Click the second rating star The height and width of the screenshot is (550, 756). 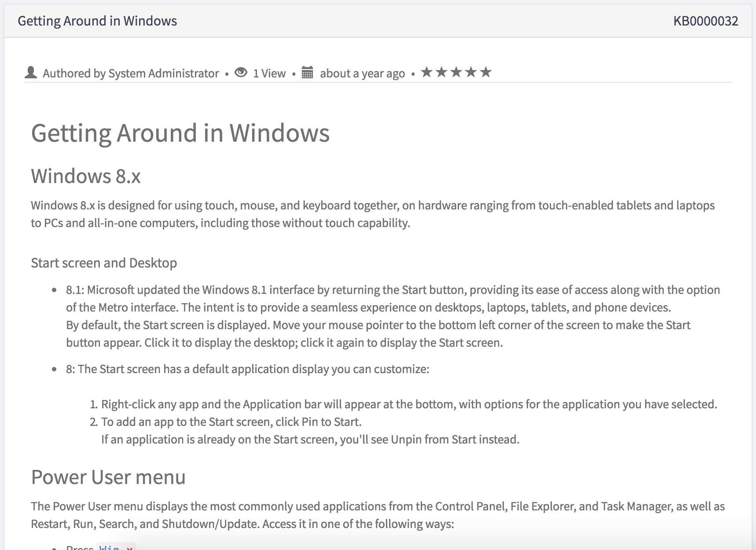441,72
